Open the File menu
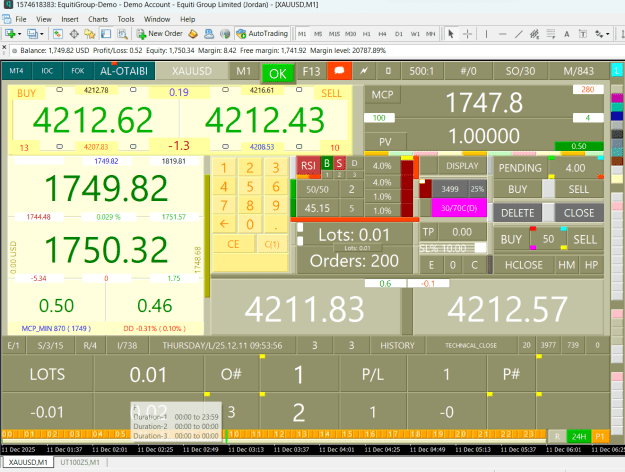The width and height of the screenshot is (625, 472). pos(21,19)
